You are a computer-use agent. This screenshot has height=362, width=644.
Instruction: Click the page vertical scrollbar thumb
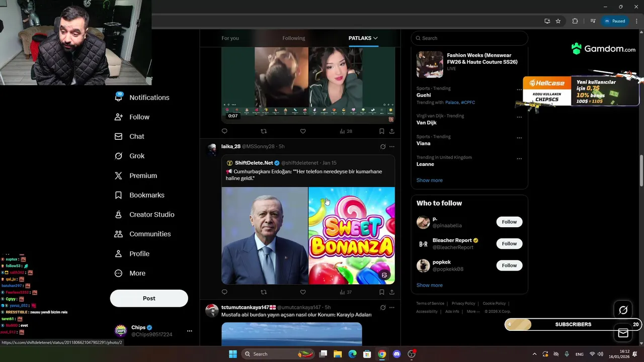tap(641, 171)
